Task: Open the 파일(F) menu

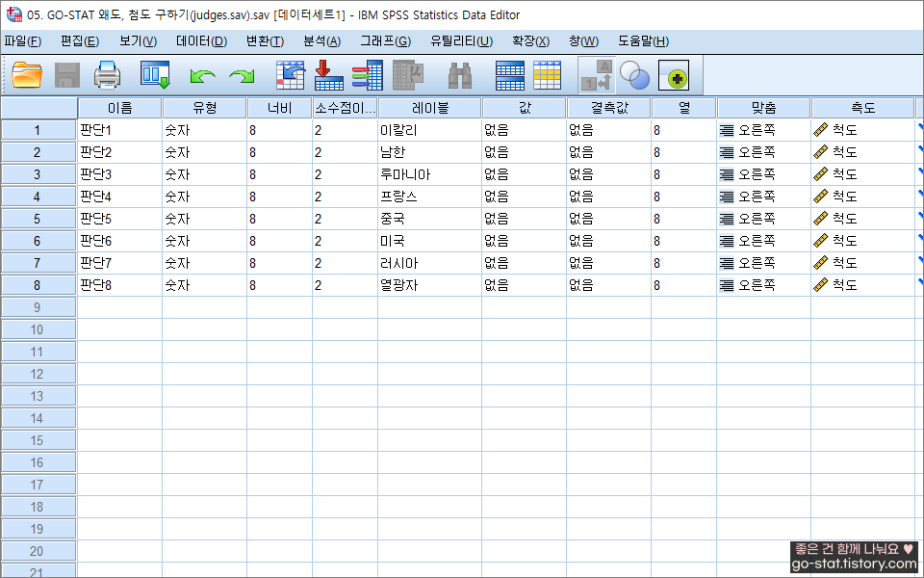Action: pyautogui.click(x=22, y=41)
